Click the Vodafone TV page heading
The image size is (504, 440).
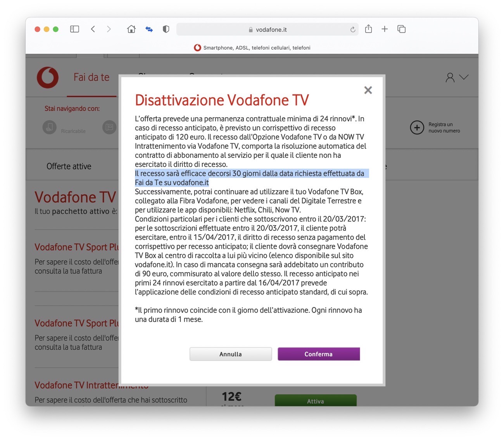pyautogui.click(x=75, y=197)
